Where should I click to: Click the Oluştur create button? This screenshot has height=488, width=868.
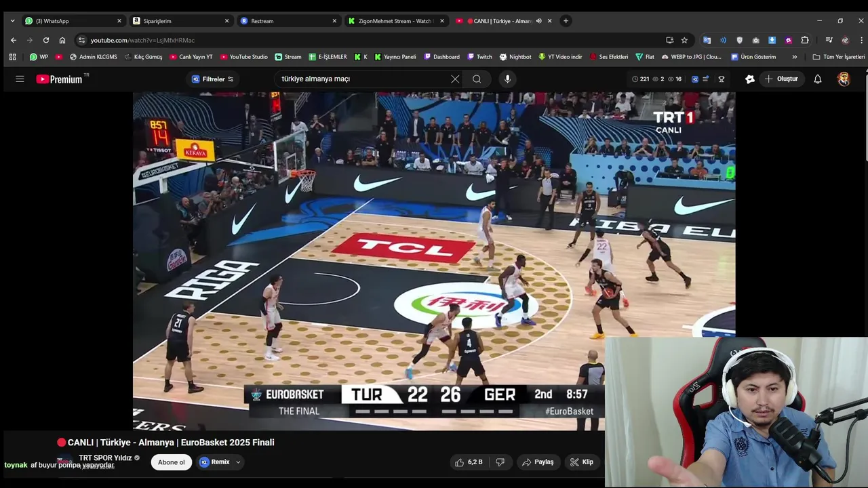click(781, 79)
